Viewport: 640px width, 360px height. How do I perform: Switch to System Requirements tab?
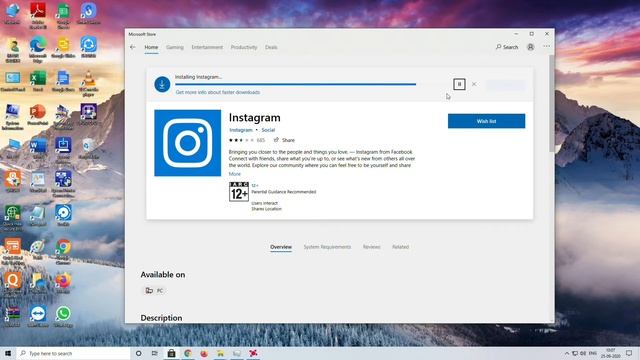click(x=327, y=247)
